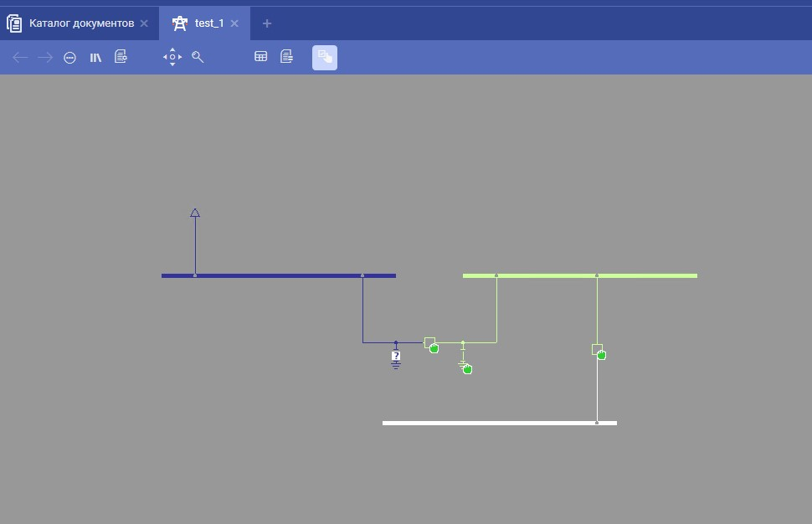Screen dimensions: 812x524
Task: Toggle the breaker above the white busbar
Action: 597,350
